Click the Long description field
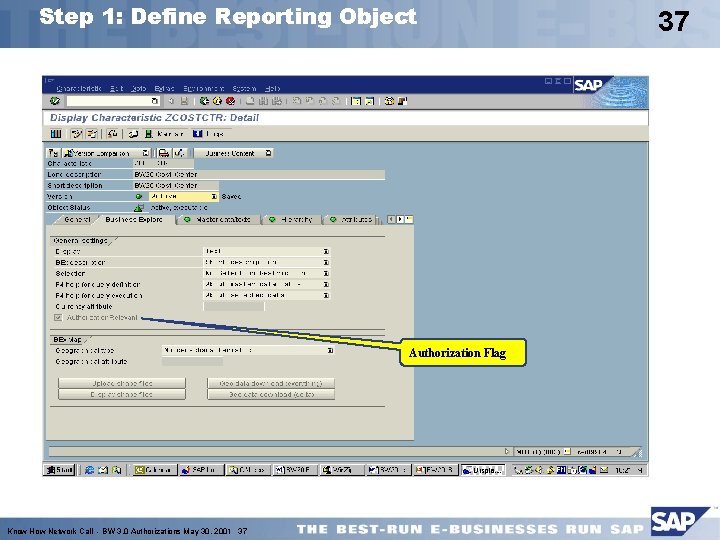 pyautogui.click(x=259, y=174)
